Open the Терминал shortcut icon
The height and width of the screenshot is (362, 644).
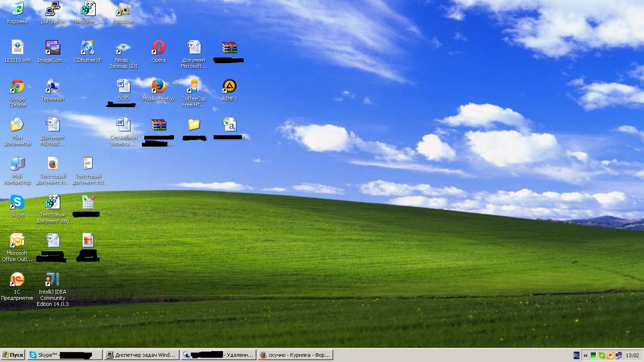click(x=52, y=86)
